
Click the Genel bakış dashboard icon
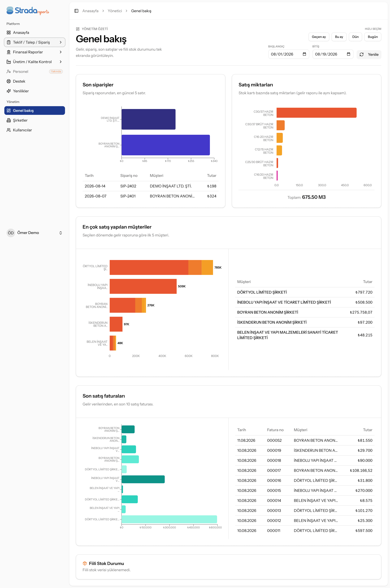tap(9, 111)
